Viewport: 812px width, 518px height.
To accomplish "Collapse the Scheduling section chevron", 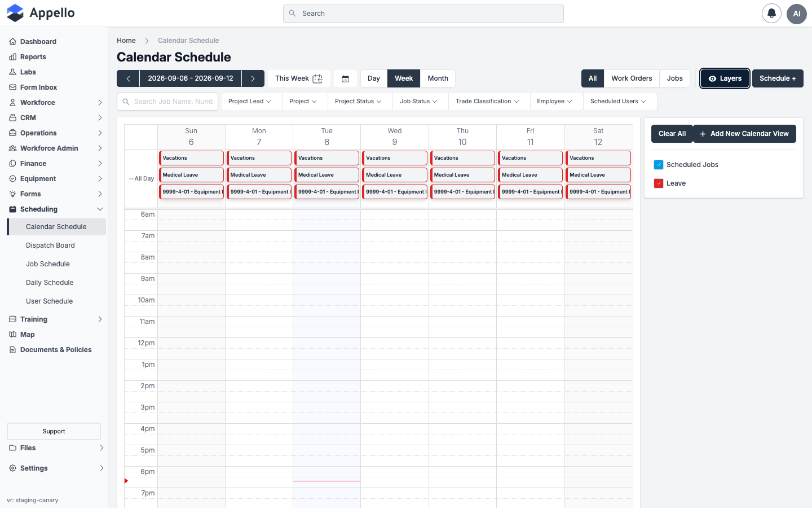I will (x=100, y=209).
